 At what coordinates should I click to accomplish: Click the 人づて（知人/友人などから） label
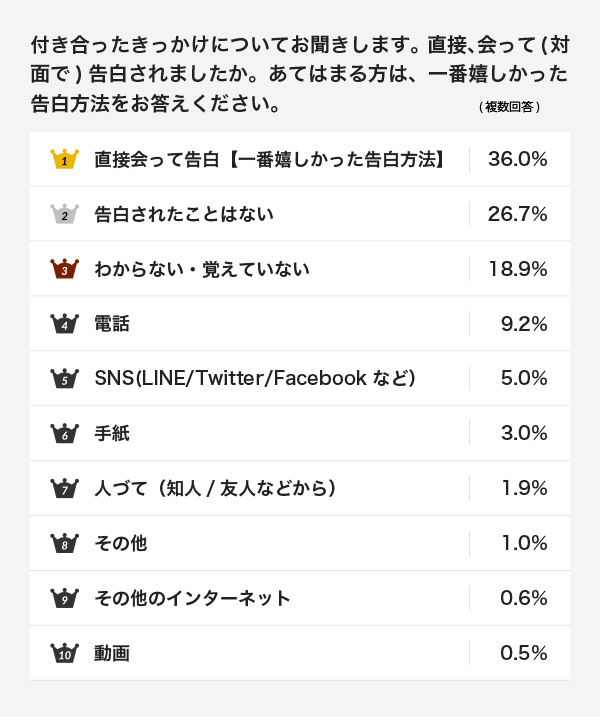pos(215,488)
